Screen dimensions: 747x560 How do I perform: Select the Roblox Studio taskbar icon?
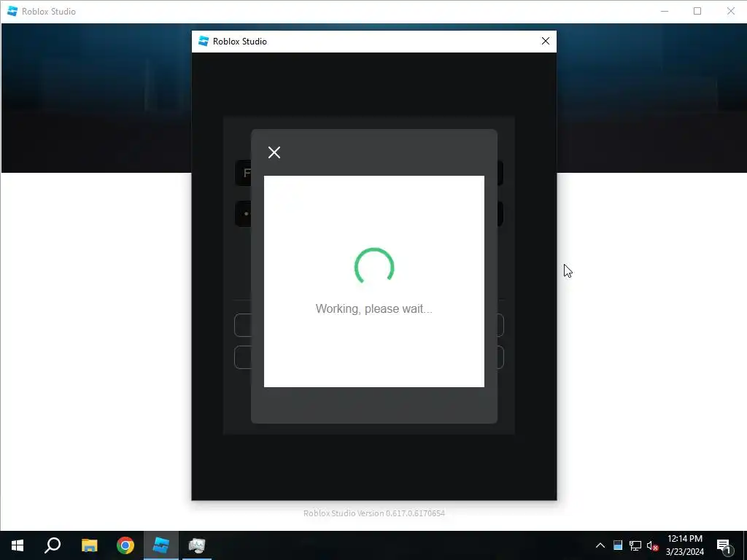(x=161, y=545)
